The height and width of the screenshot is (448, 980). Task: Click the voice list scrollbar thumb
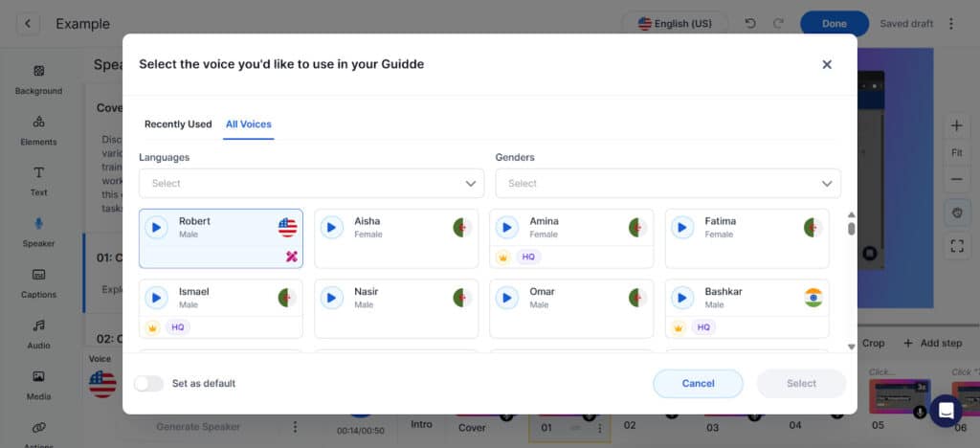851,229
